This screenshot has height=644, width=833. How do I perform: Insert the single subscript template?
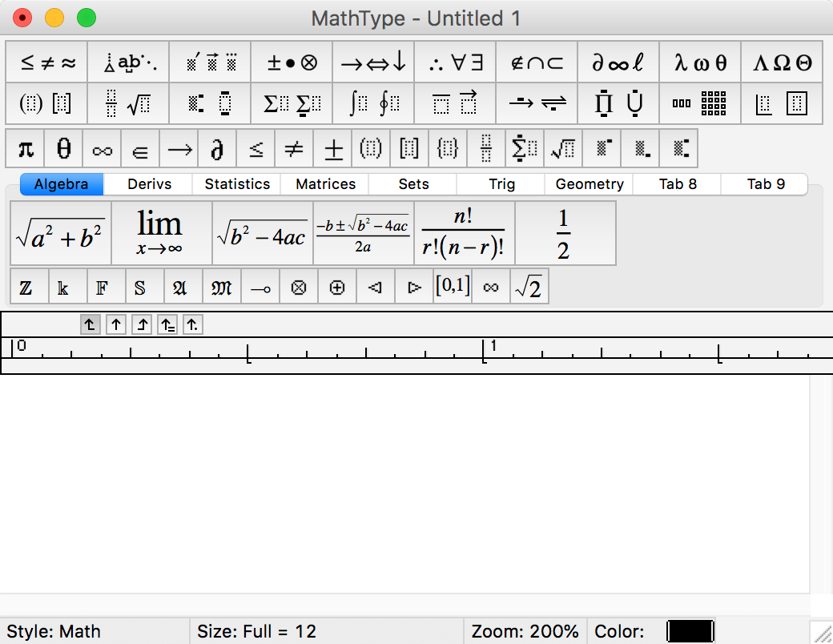(640, 148)
